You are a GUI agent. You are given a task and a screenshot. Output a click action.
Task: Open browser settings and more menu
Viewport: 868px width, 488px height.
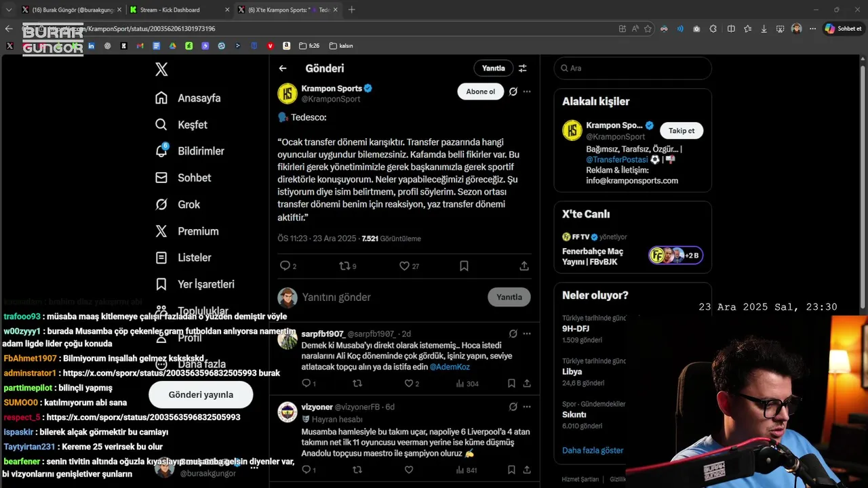coord(812,28)
